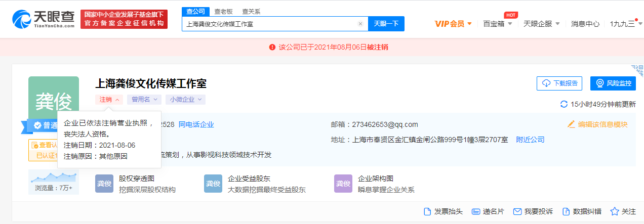This screenshot has width=644, height=224.
Task: Enable 风险监控 risk monitoring
Action: (613, 83)
